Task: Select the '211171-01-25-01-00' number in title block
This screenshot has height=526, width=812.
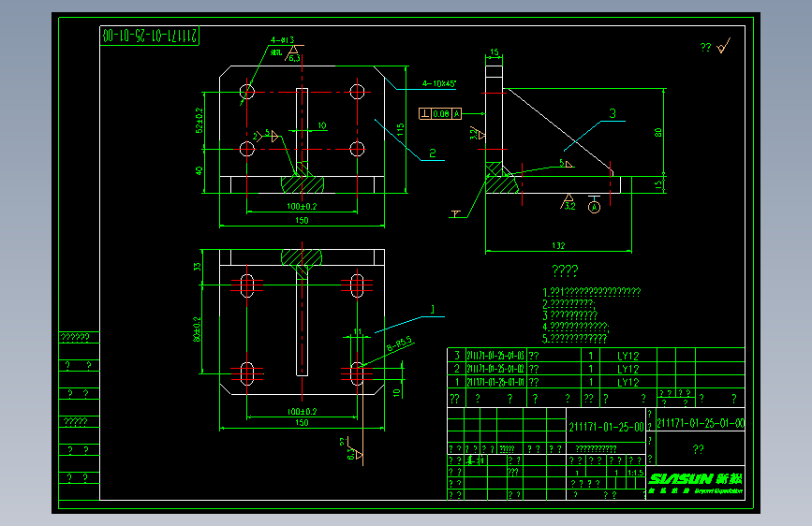Action: click(x=701, y=423)
